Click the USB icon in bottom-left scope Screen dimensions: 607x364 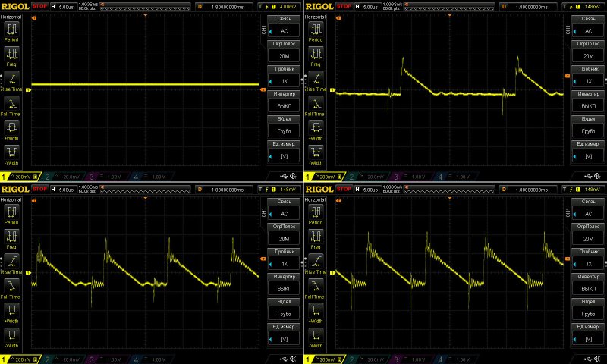[284, 359]
